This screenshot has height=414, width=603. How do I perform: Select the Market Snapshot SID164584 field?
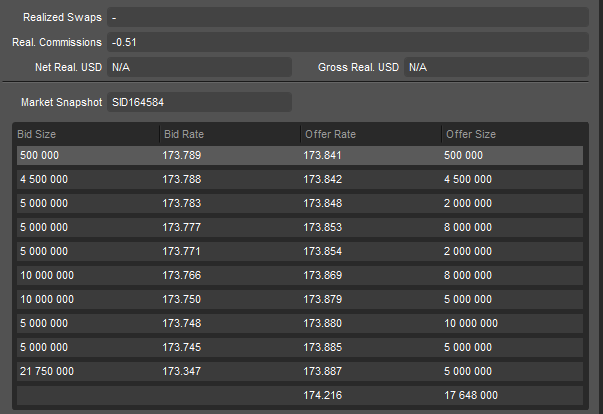click(199, 102)
